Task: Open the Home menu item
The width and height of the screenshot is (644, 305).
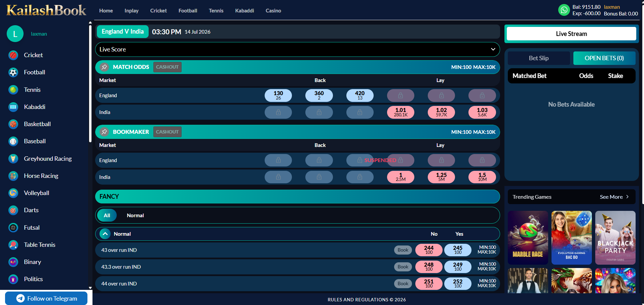Action: (106, 11)
